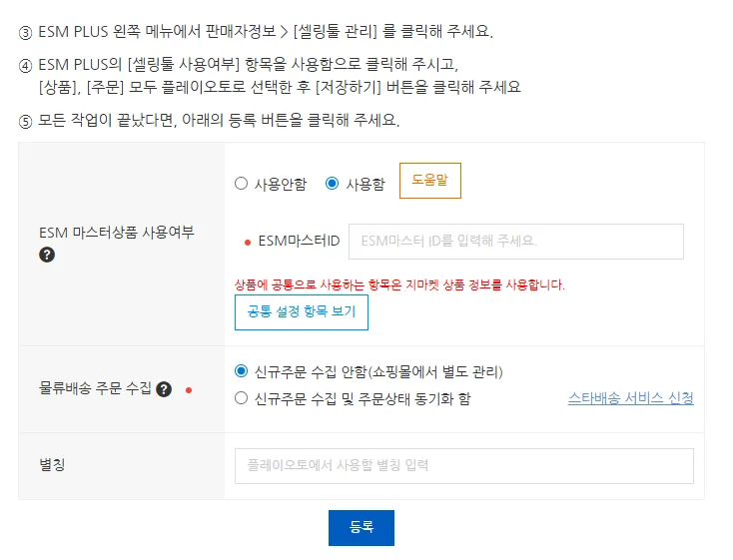Choose 신규주문 수집 및 주문상태 동기화 함
Screen dimensions: 733x560
point(241,398)
